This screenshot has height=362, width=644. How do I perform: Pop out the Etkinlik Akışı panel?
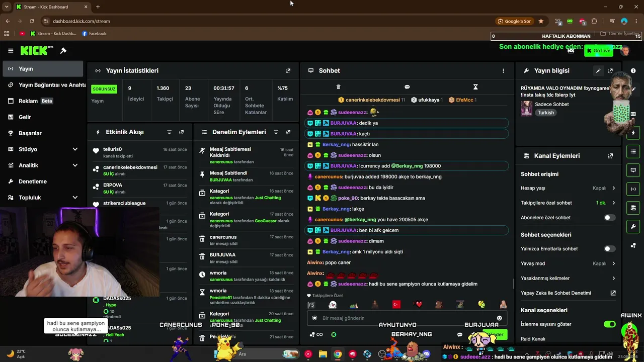tap(181, 132)
